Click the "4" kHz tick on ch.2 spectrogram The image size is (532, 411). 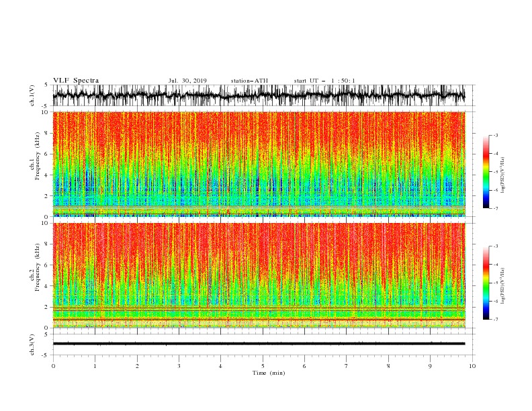click(x=46, y=286)
